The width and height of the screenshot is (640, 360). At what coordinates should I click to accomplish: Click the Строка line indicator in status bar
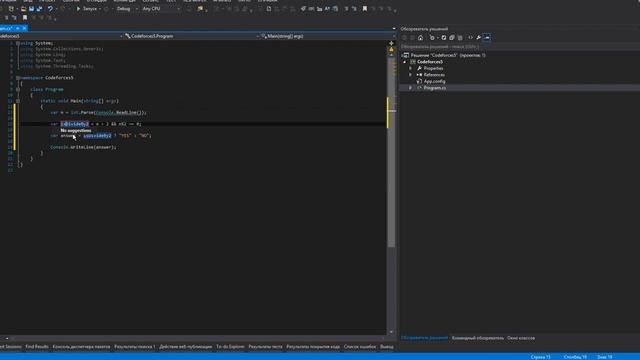[540, 357]
